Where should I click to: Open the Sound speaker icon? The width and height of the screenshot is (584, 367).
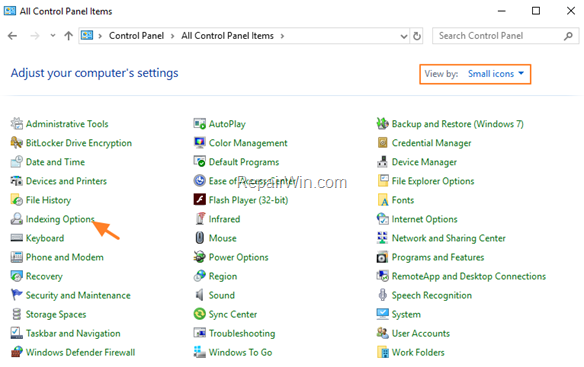coord(200,295)
